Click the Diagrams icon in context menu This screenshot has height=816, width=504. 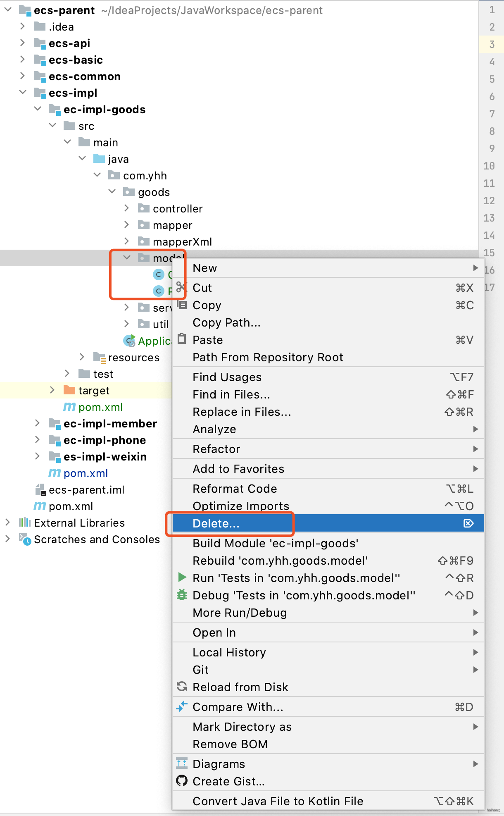(182, 763)
